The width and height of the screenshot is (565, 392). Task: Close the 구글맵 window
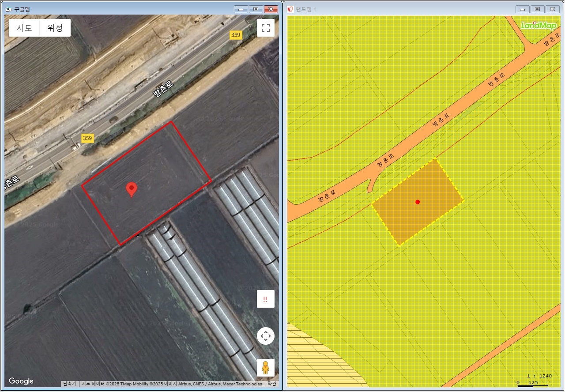(x=270, y=9)
